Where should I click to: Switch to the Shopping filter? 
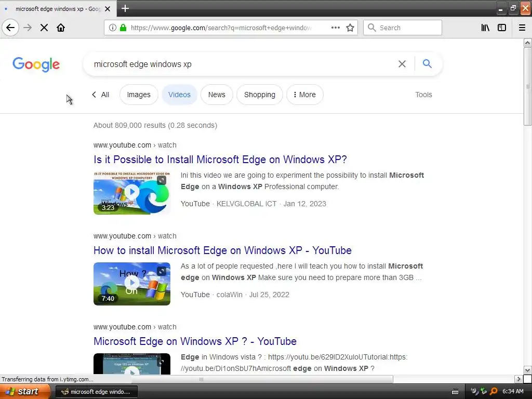260,95
